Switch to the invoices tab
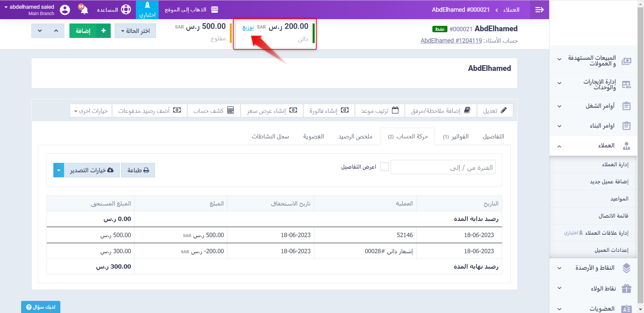This screenshot has height=313, width=644. (455, 137)
